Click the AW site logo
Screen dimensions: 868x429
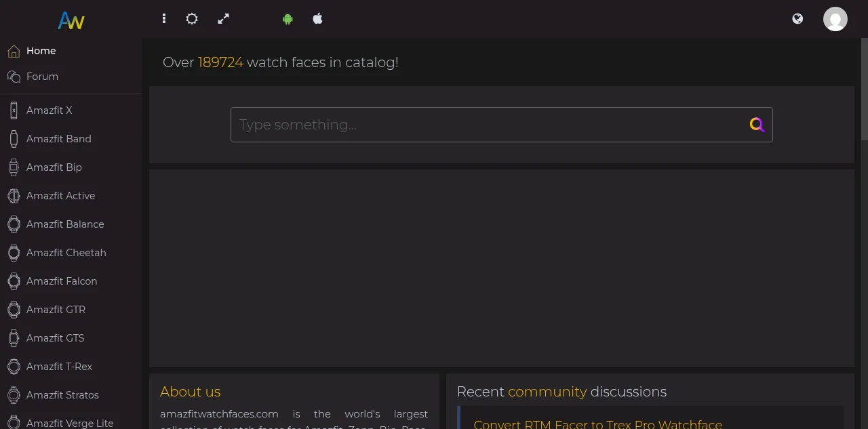coord(71,20)
